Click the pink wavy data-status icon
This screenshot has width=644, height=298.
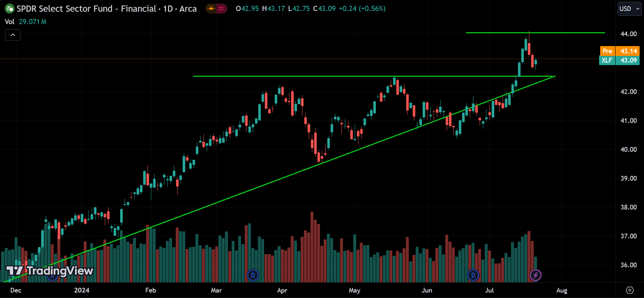[x=221, y=8]
